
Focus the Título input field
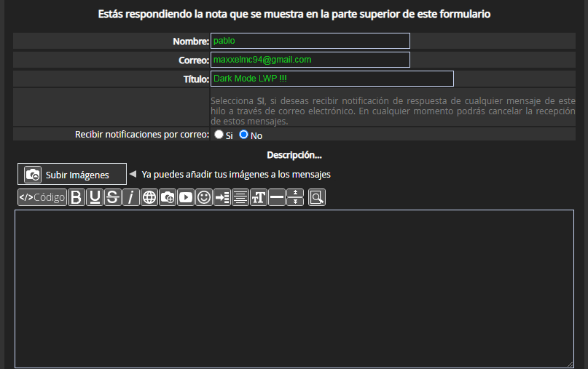pyautogui.click(x=332, y=79)
